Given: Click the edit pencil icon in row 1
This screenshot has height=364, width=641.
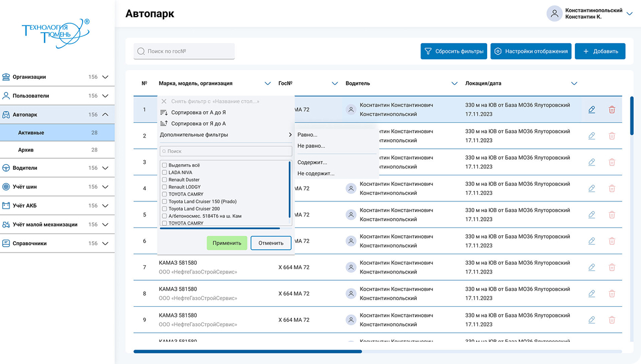Looking at the screenshot, I should pos(592,110).
